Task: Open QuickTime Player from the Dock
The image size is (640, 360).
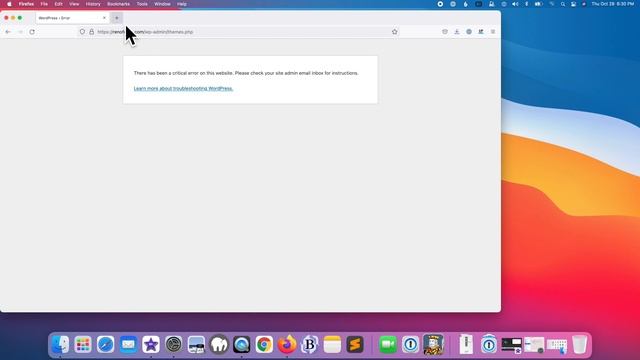Action: 242,344
